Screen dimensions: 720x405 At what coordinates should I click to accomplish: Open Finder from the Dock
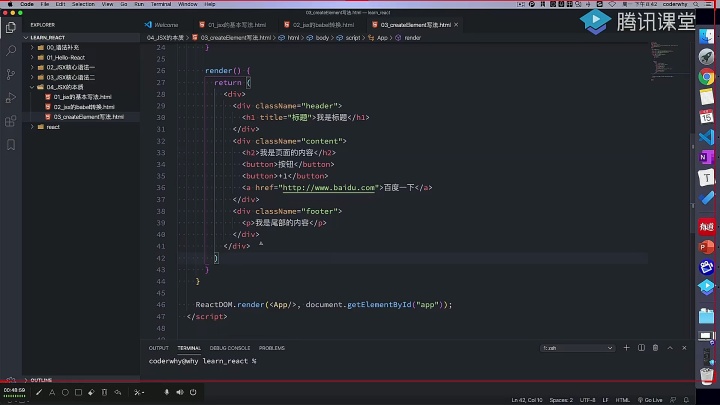(x=706, y=36)
